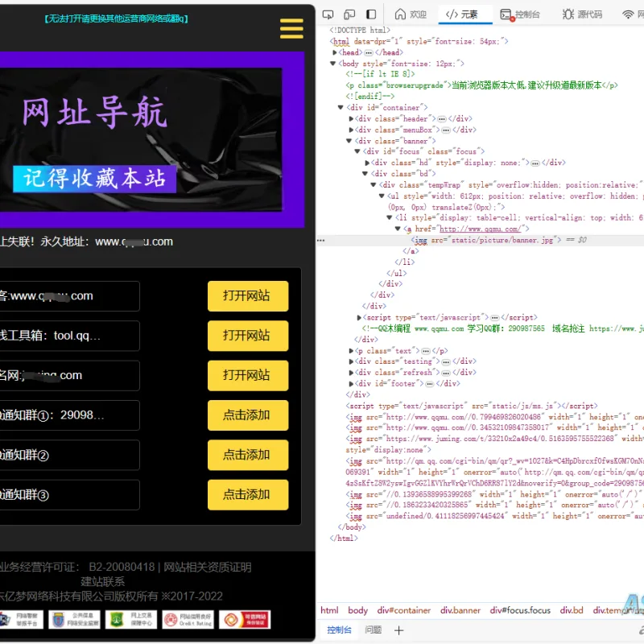
Task: Collapse the li display table-cell node
Action: point(390,217)
